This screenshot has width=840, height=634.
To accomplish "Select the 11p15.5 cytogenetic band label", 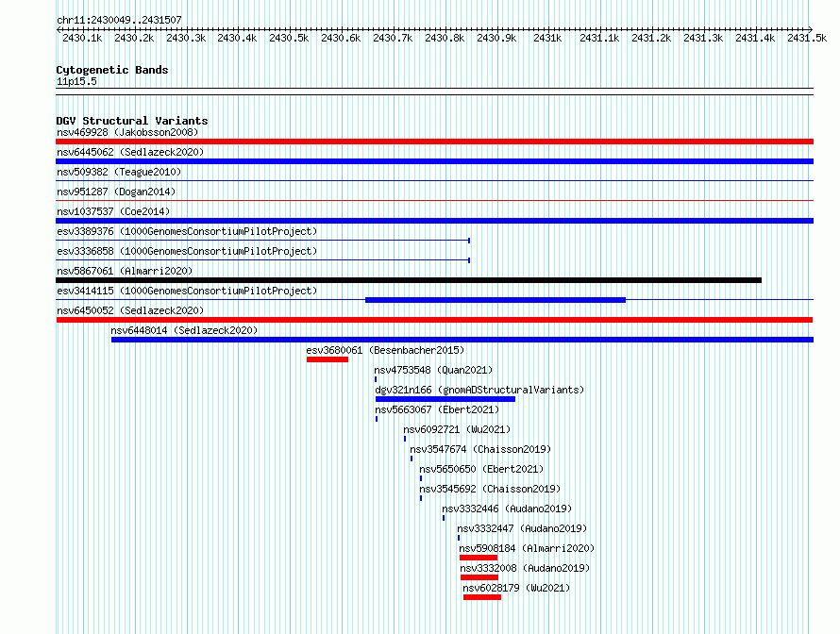I will click(76, 81).
